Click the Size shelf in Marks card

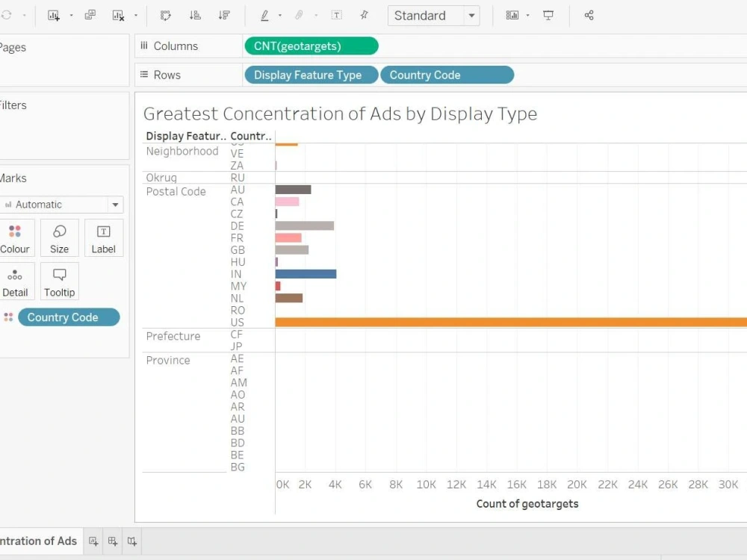tap(59, 237)
